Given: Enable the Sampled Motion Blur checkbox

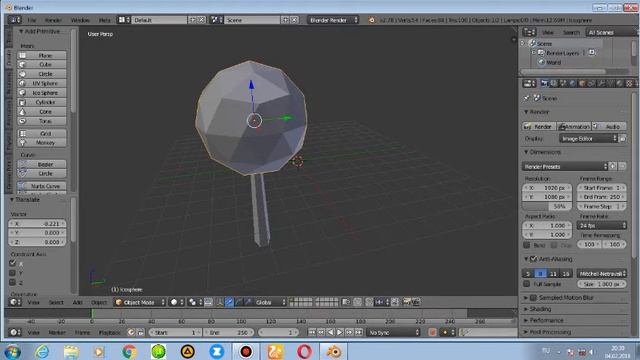Looking at the screenshot, I should (x=533, y=298).
